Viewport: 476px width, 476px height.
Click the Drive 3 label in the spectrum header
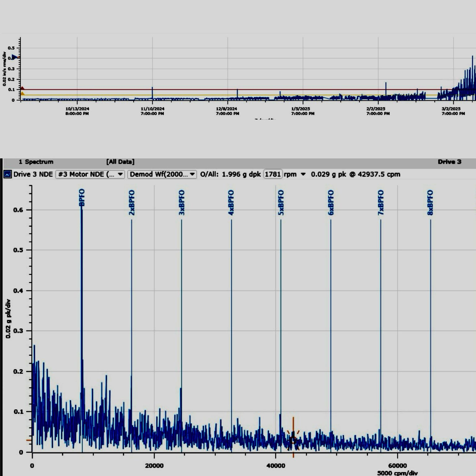click(x=449, y=162)
